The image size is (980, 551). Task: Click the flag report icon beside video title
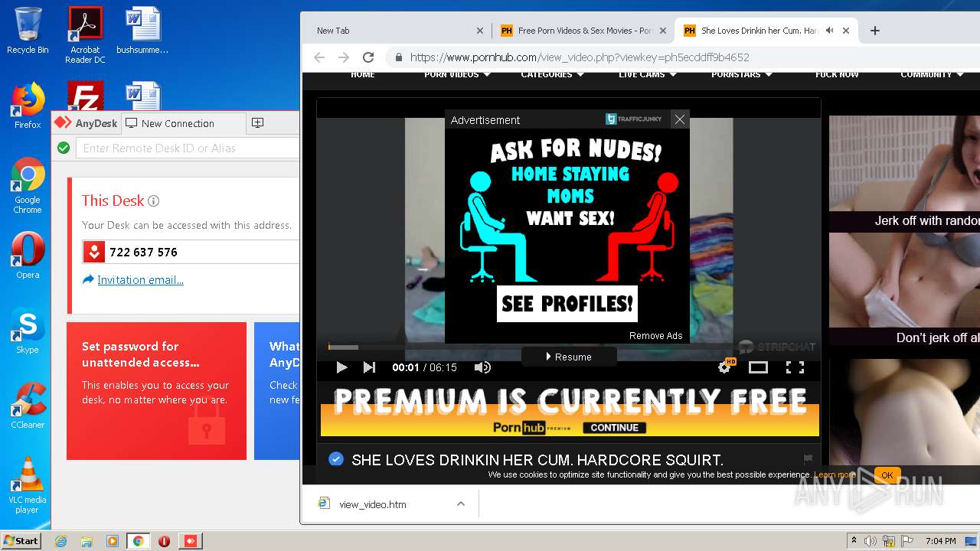coord(808,459)
